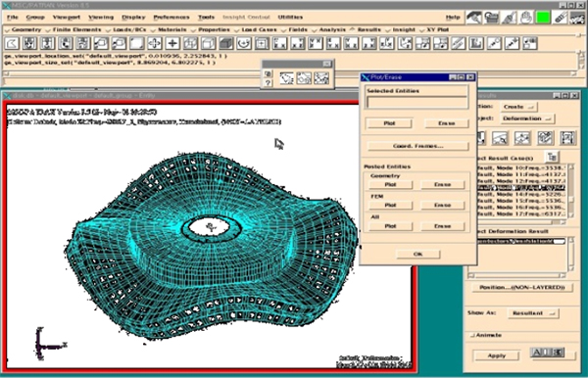This screenshot has height=378, width=588.
Task: Select the four-arrow pan view icon
Action: 155,43
